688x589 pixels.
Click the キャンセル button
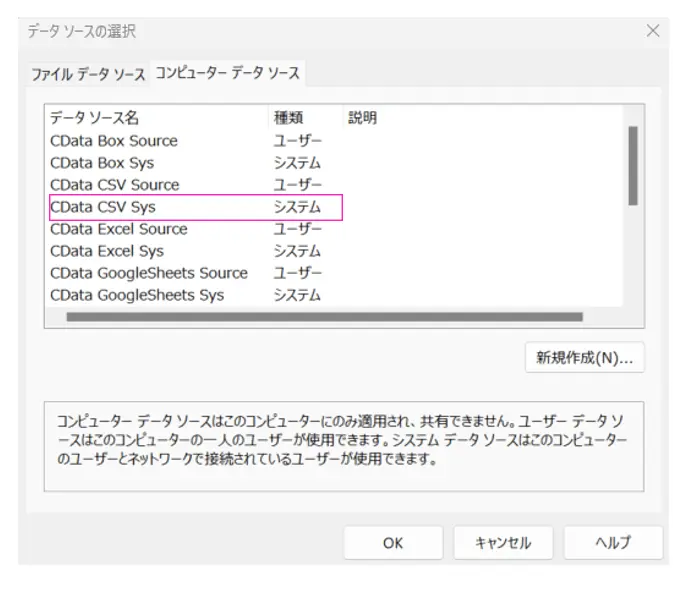[503, 543]
